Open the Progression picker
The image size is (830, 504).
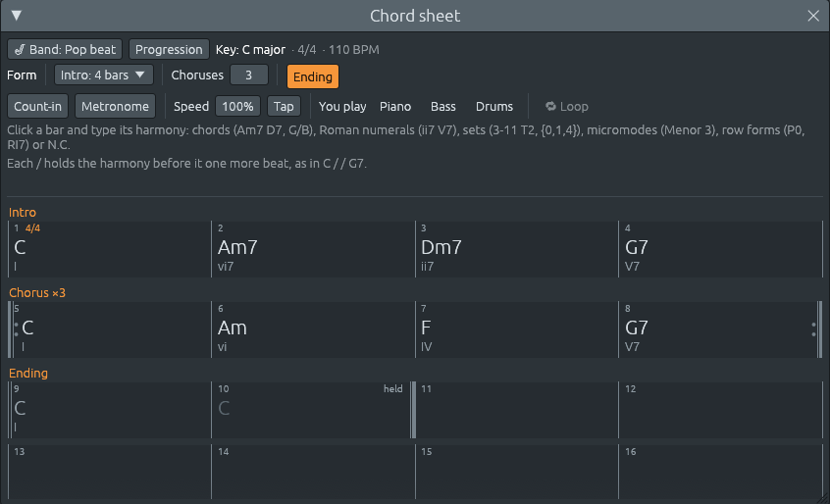pos(169,49)
